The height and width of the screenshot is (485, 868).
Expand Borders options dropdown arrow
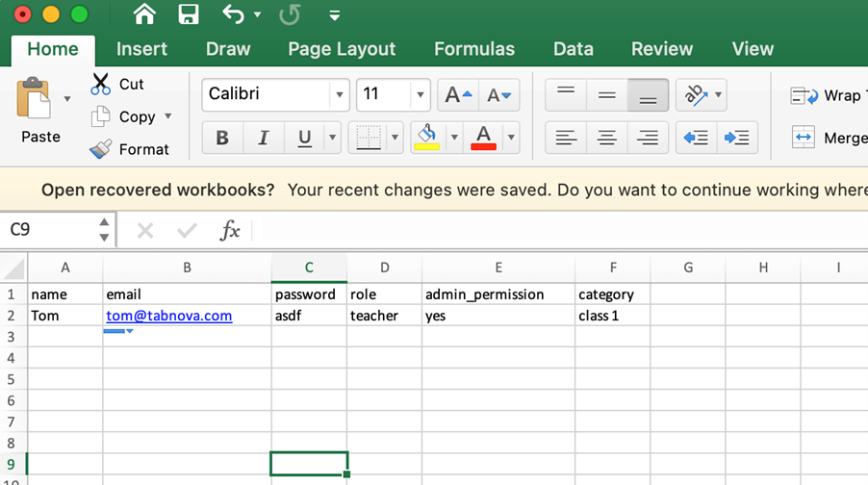click(x=396, y=137)
